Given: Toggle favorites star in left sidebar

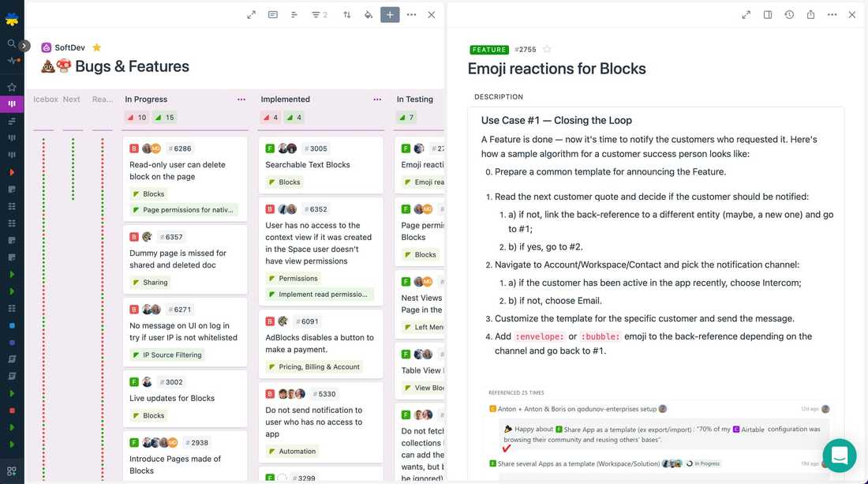Looking at the screenshot, I should pos(11,87).
